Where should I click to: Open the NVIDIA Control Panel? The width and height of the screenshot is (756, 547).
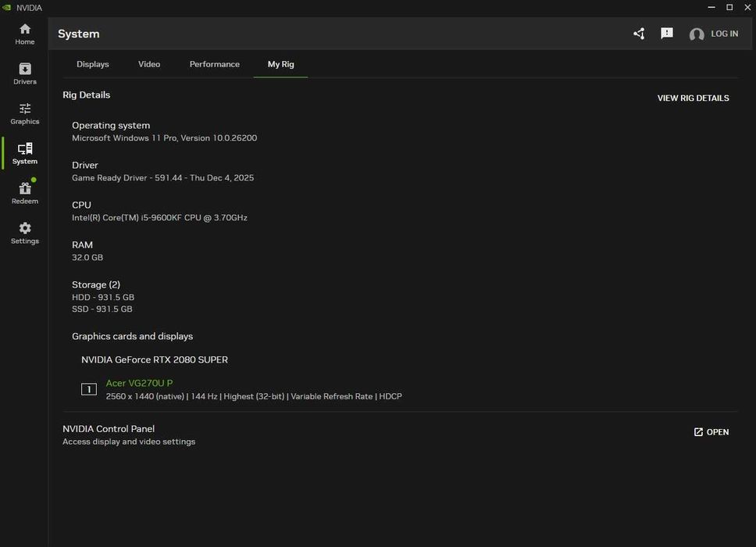[711, 432]
